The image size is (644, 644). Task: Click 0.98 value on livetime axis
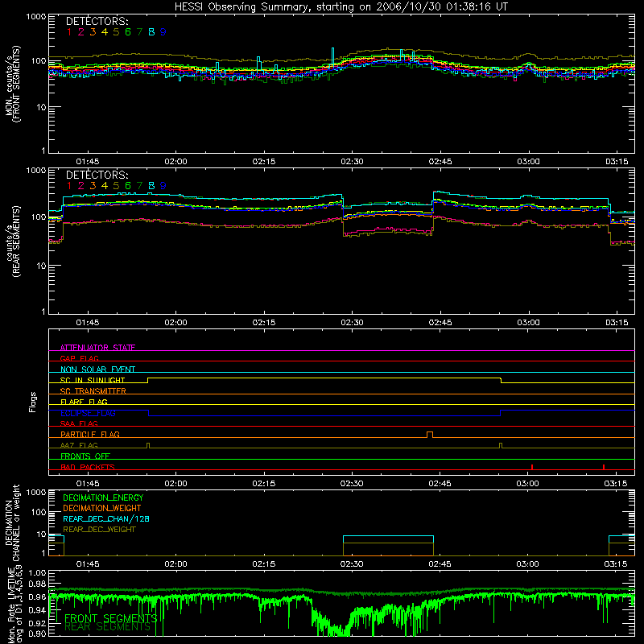(38, 584)
